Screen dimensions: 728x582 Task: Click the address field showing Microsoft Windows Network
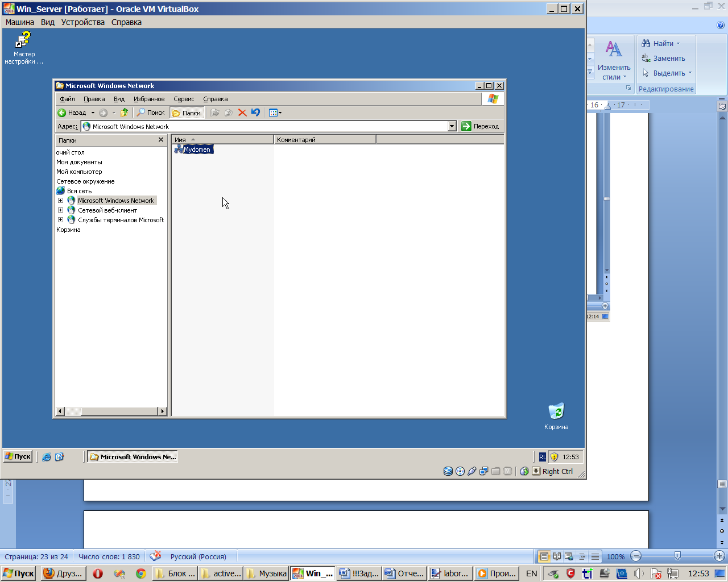click(x=264, y=126)
